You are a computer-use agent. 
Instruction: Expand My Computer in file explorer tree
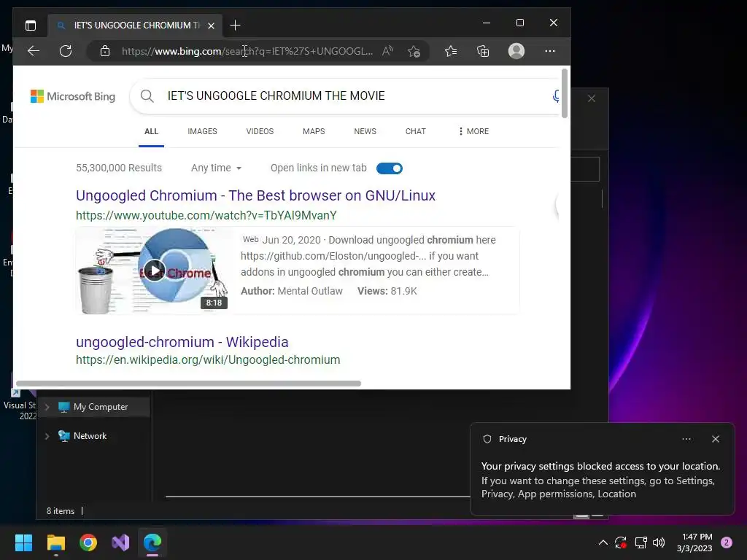click(47, 407)
